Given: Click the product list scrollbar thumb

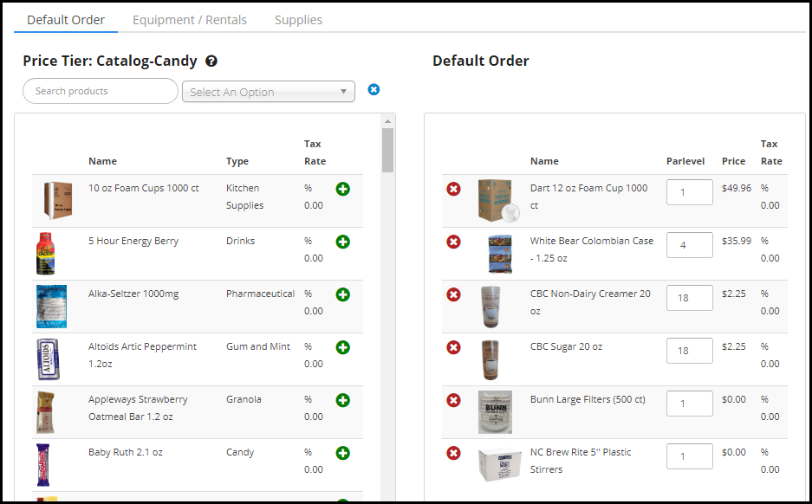Looking at the screenshot, I should pos(388,150).
